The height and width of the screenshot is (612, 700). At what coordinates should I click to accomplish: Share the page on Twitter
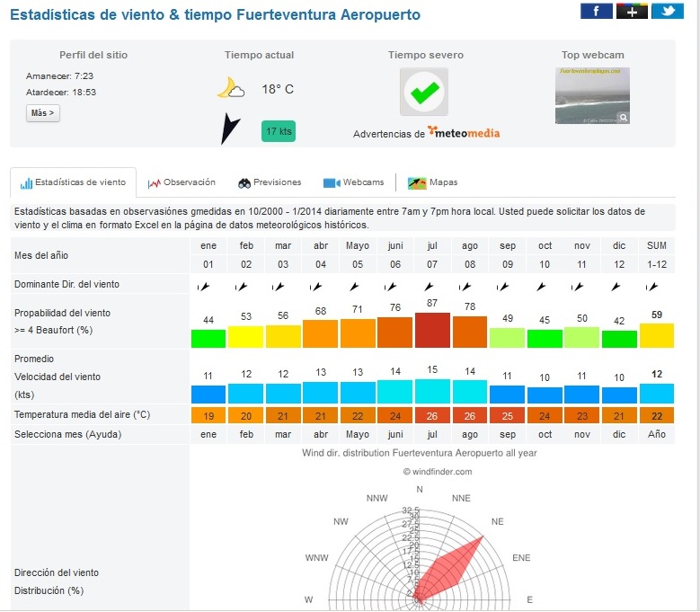668,11
